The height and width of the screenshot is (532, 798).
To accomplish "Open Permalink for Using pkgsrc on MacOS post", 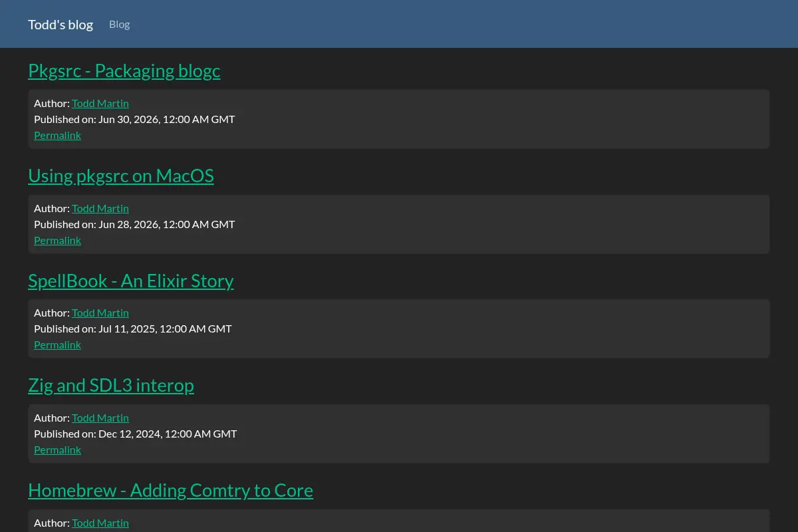I will pos(57,240).
